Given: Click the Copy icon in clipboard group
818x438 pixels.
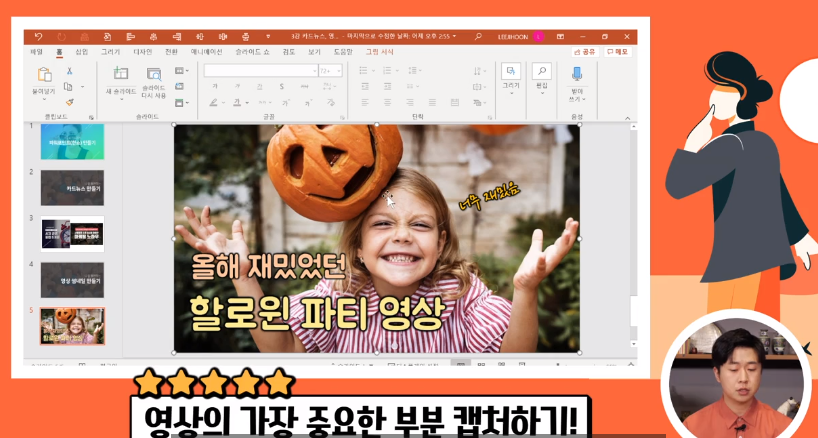Looking at the screenshot, I should point(68,87).
